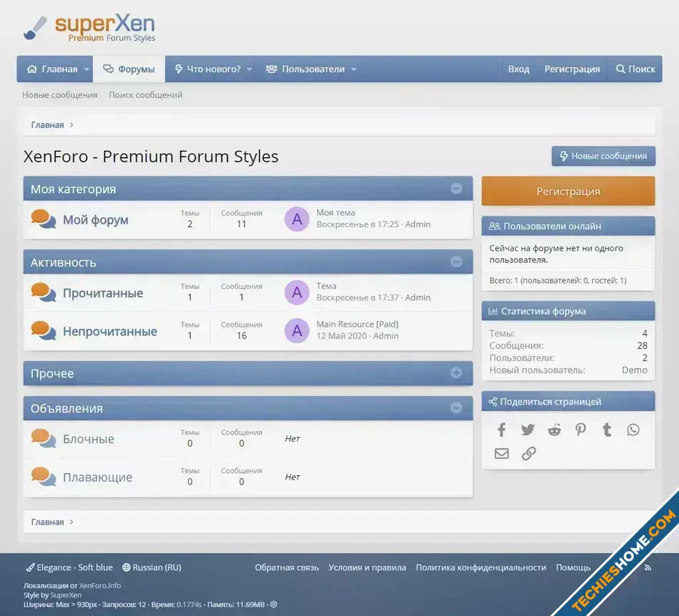
Task: Expand the Прочее category
Action: tap(456, 373)
